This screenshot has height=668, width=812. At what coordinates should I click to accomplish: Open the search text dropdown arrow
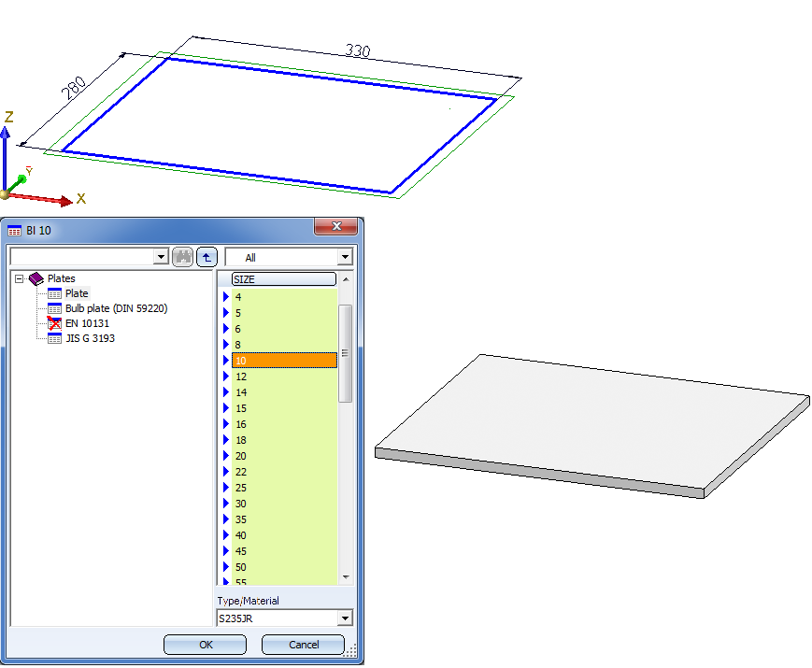click(x=161, y=257)
